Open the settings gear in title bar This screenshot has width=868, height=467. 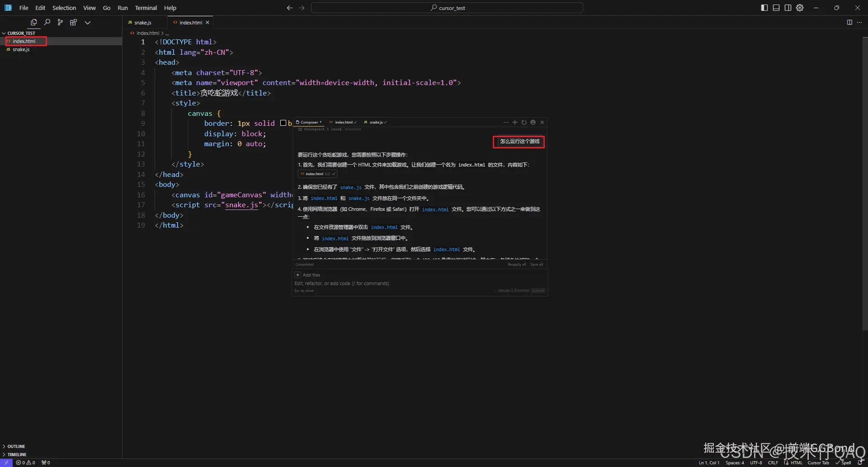pyautogui.click(x=800, y=8)
